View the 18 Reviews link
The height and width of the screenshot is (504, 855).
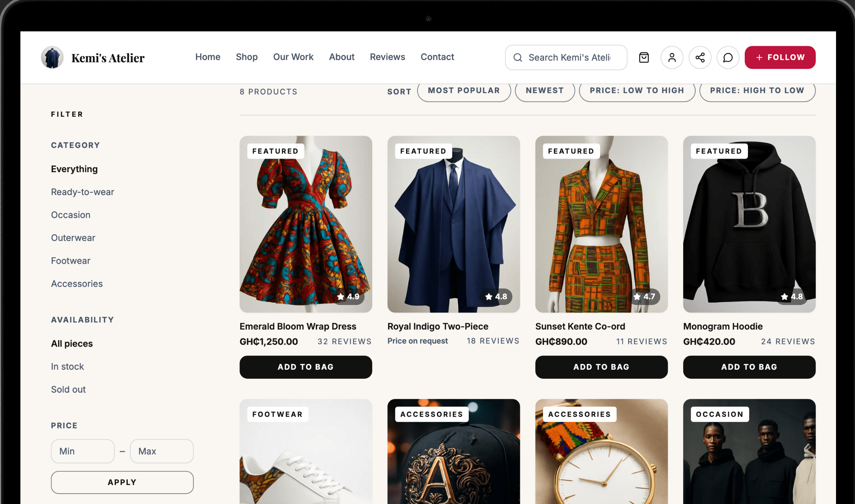[493, 341]
